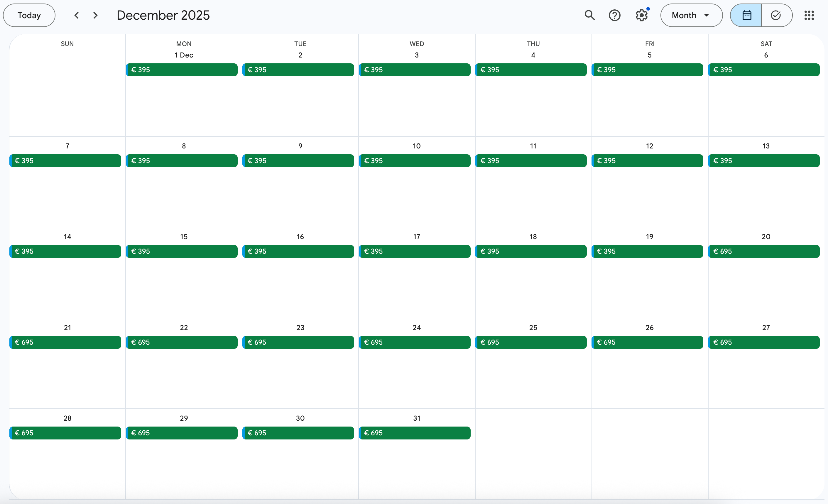Image resolution: width=828 pixels, height=504 pixels.
Task: Click date number 15
Action: (x=184, y=236)
